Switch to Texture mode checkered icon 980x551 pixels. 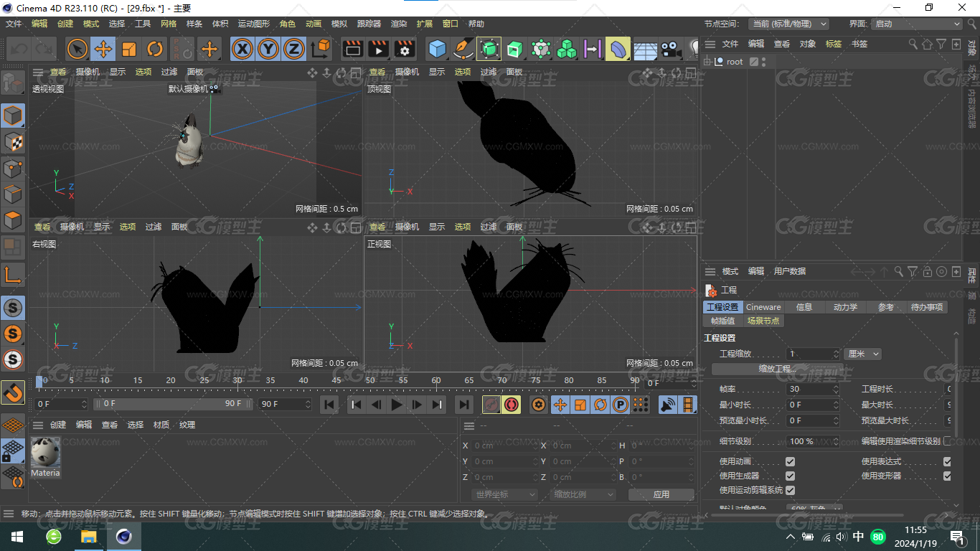pyautogui.click(x=13, y=141)
